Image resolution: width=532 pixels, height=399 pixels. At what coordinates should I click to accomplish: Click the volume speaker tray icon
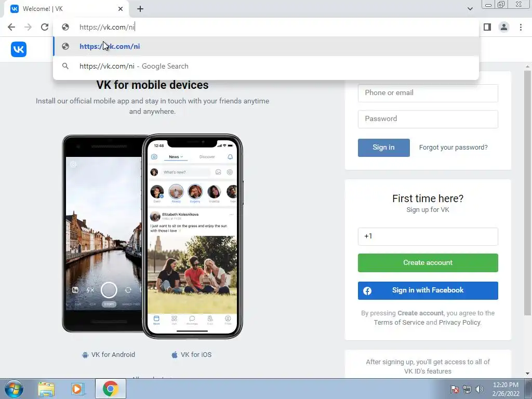click(x=480, y=389)
